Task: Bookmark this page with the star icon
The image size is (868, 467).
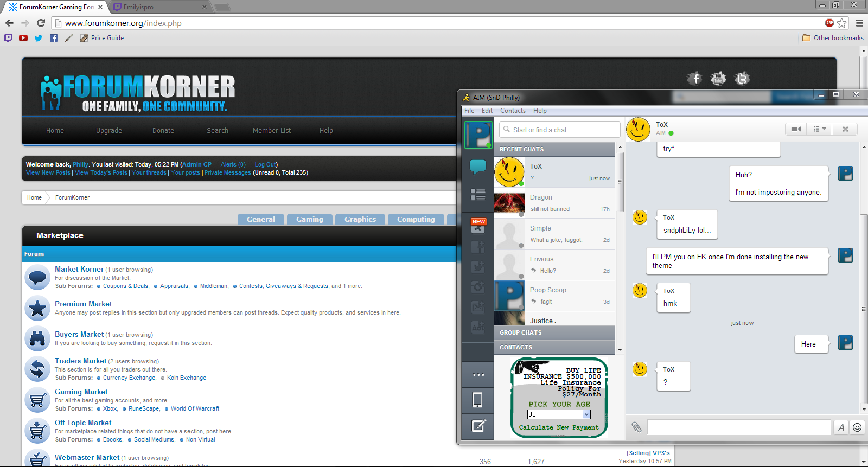Action: click(x=842, y=23)
